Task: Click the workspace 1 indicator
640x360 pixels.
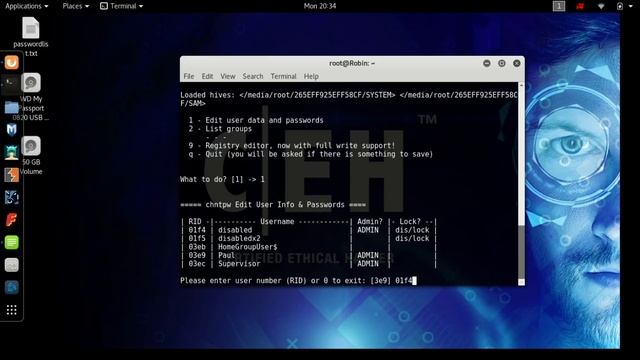Action: [x=559, y=6]
